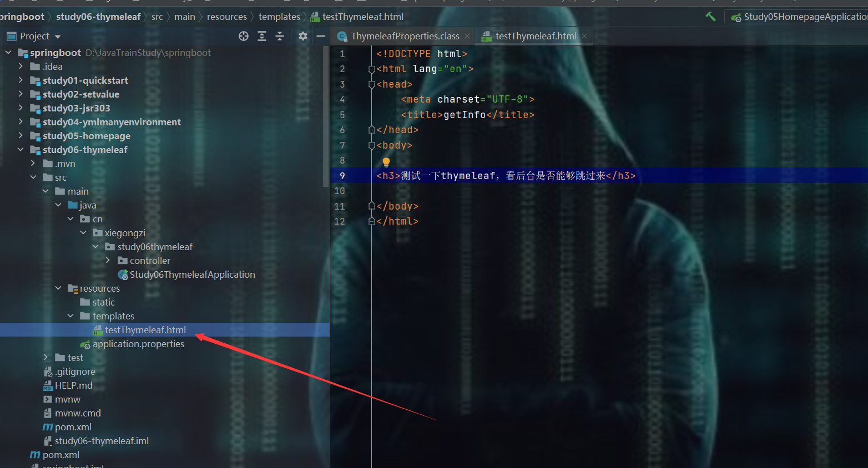Switch to the ThymeleafProperties.class tab

tap(405, 36)
